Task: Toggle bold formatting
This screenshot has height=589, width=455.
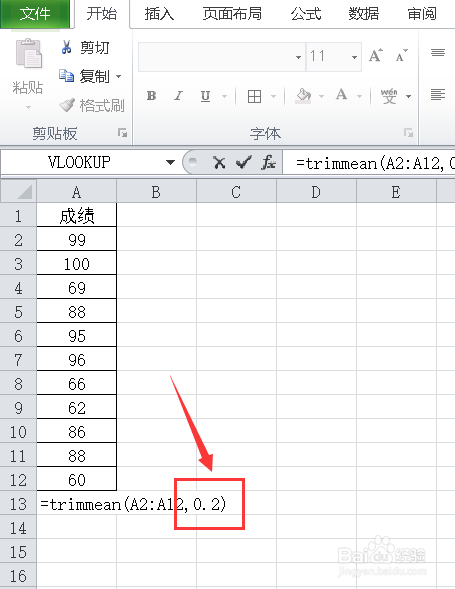Action: [x=151, y=96]
